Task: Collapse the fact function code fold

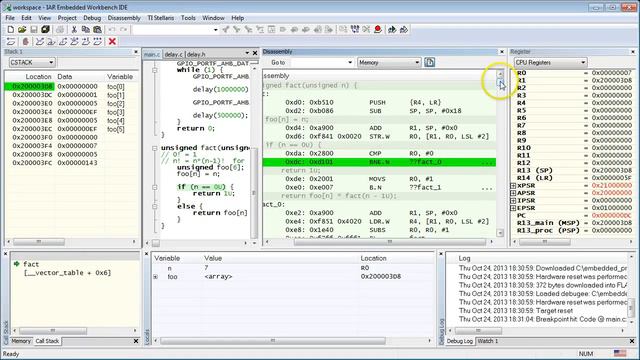Action: [155, 148]
